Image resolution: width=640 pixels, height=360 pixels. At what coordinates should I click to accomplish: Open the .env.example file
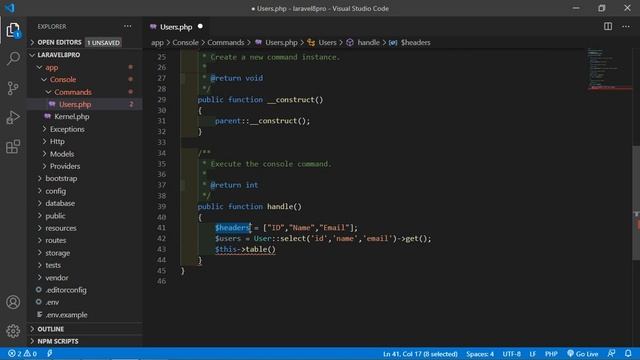84,315
